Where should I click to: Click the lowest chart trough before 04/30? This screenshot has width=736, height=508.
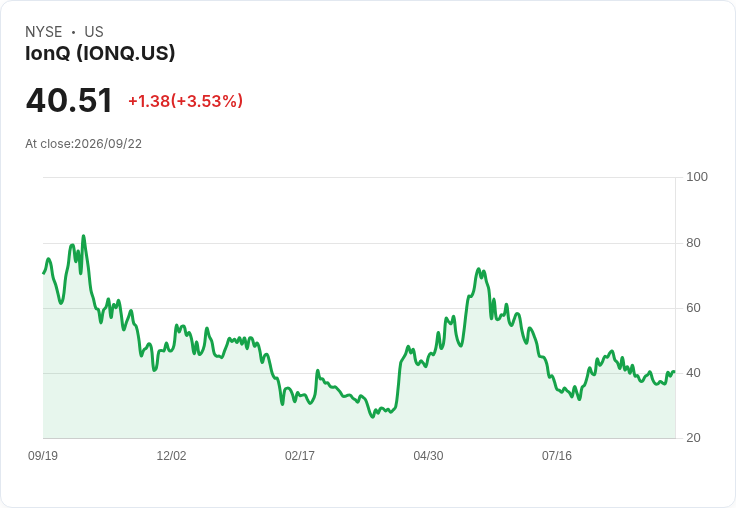[373, 416]
